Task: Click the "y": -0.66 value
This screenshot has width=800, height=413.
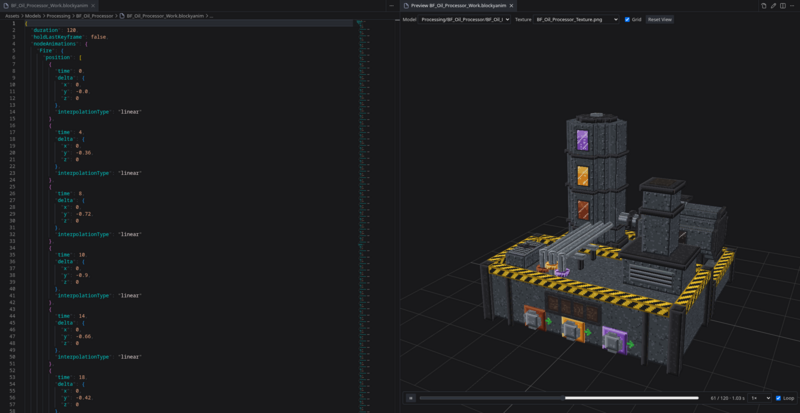Action: [x=85, y=336]
